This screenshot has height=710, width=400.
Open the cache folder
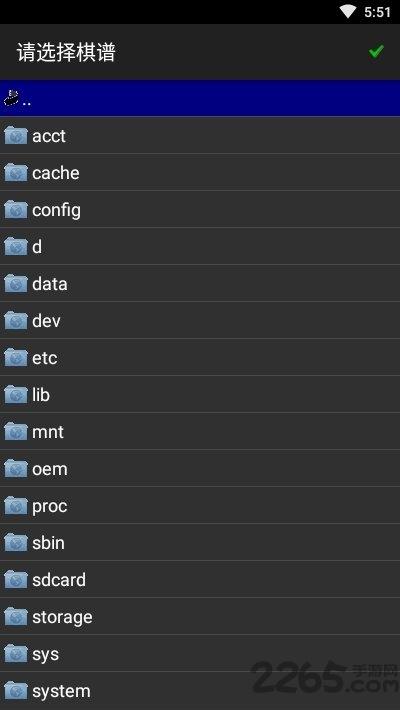200,173
